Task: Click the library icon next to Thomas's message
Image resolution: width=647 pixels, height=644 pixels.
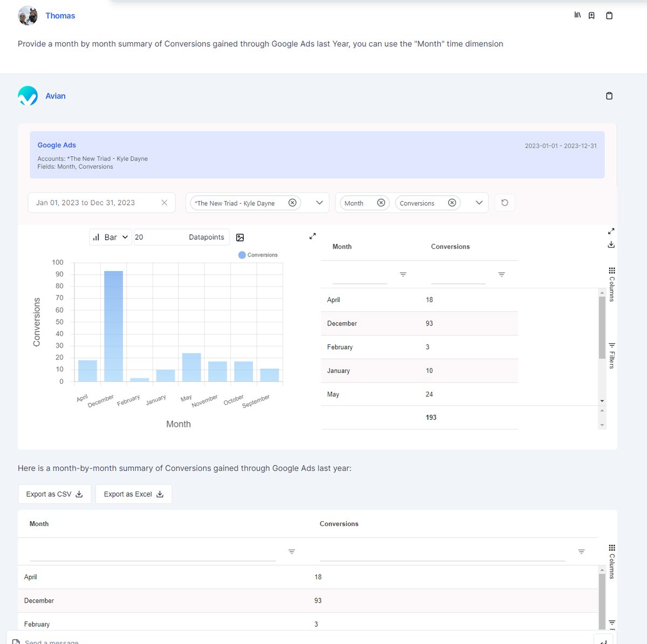Action: point(577,16)
